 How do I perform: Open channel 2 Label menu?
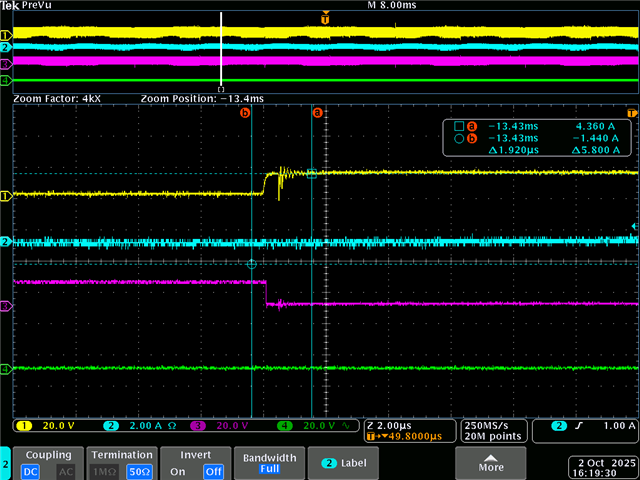tap(343, 463)
